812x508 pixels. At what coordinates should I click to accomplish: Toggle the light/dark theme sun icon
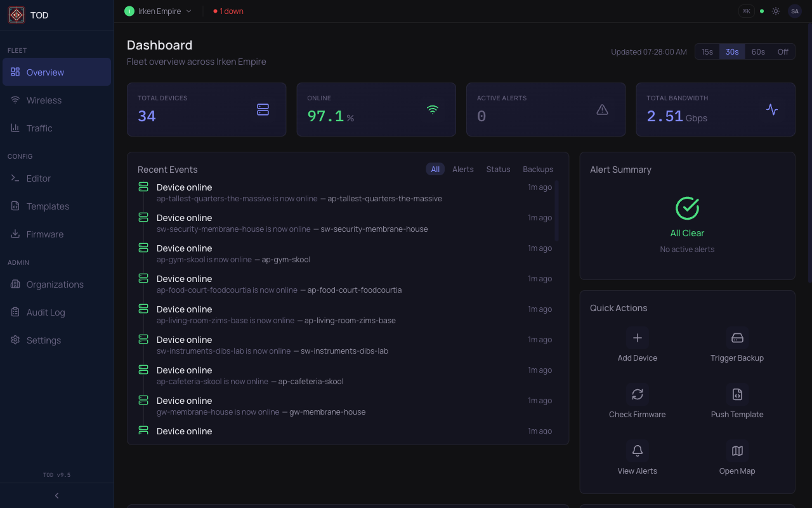pyautogui.click(x=775, y=11)
